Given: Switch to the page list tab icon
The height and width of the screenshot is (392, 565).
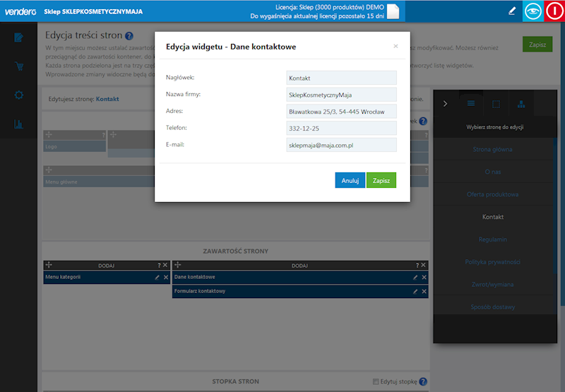Looking at the screenshot, I should pyautogui.click(x=471, y=104).
